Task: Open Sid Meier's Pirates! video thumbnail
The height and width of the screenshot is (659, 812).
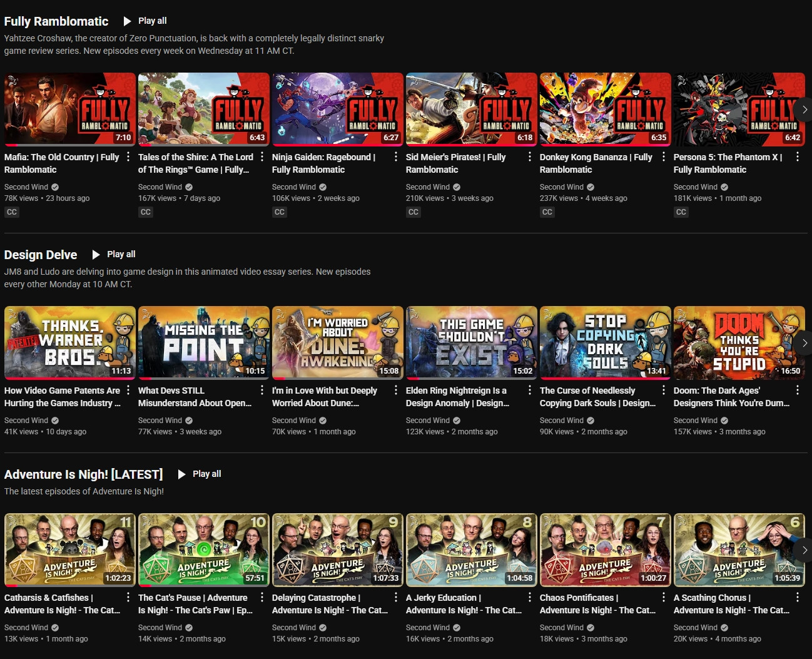Action: [x=472, y=110]
